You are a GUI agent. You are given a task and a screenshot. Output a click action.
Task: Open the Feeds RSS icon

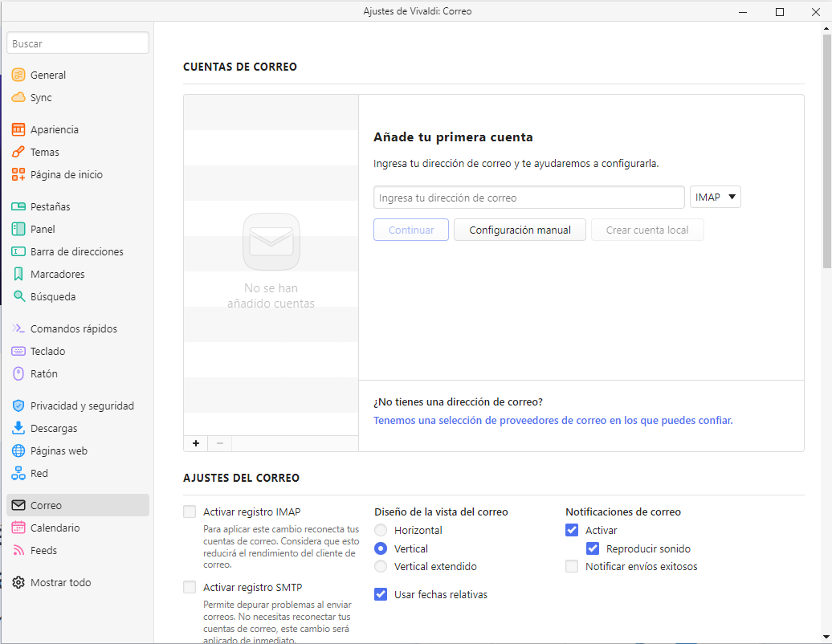(18, 550)
